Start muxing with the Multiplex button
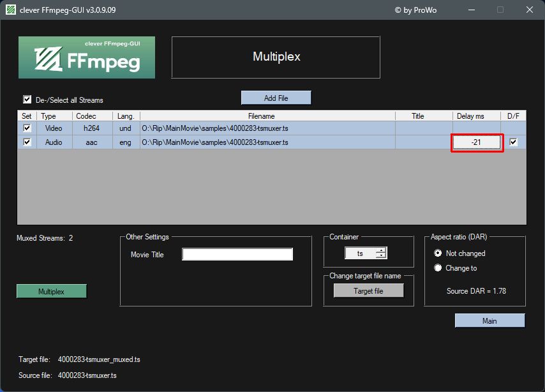This screenshot has width=545, height=392. click(52, 292)
